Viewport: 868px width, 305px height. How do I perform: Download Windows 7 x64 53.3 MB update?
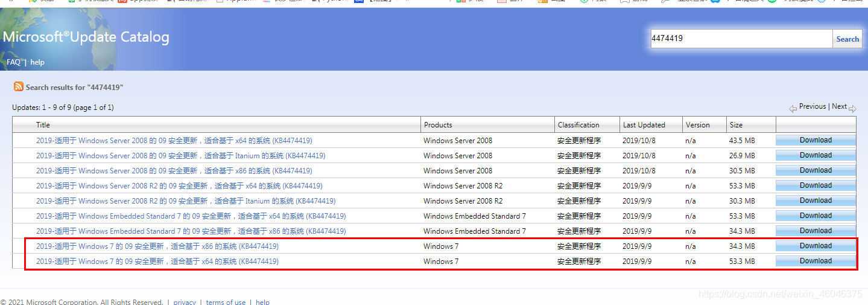pos(816,261)
